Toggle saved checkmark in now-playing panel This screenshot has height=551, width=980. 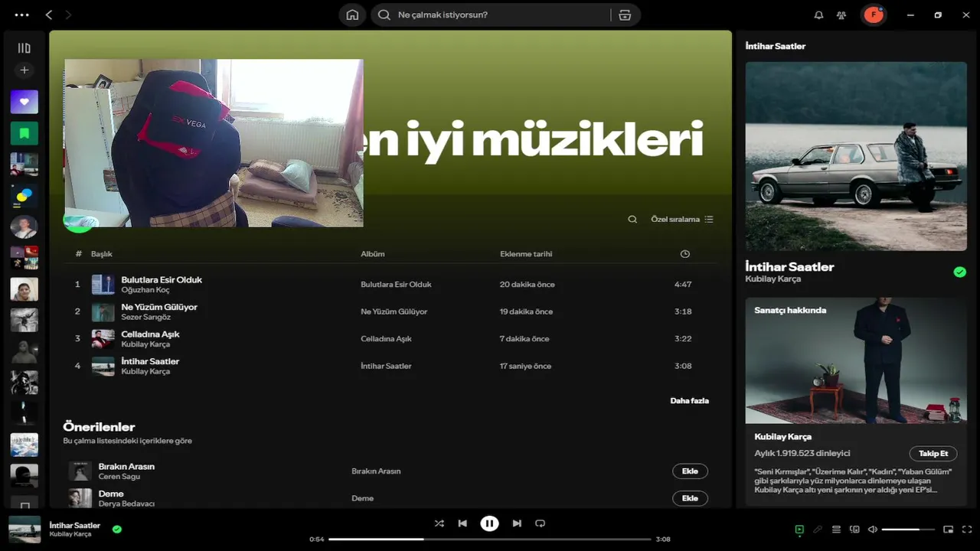959,272
